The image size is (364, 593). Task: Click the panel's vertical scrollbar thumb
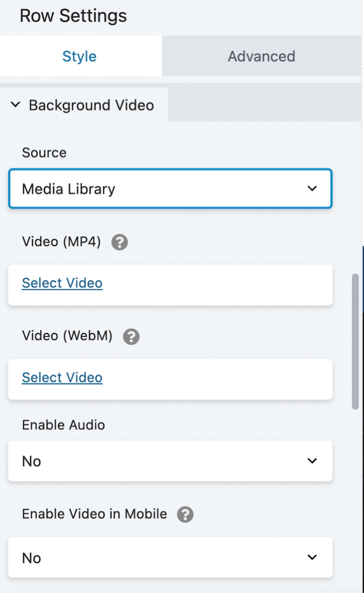[355, 342]
